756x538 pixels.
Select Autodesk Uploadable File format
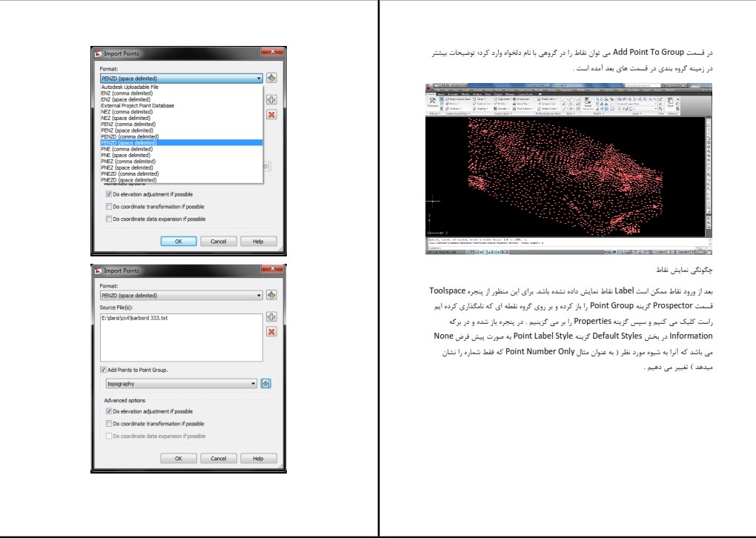click(x=182, y=87)
